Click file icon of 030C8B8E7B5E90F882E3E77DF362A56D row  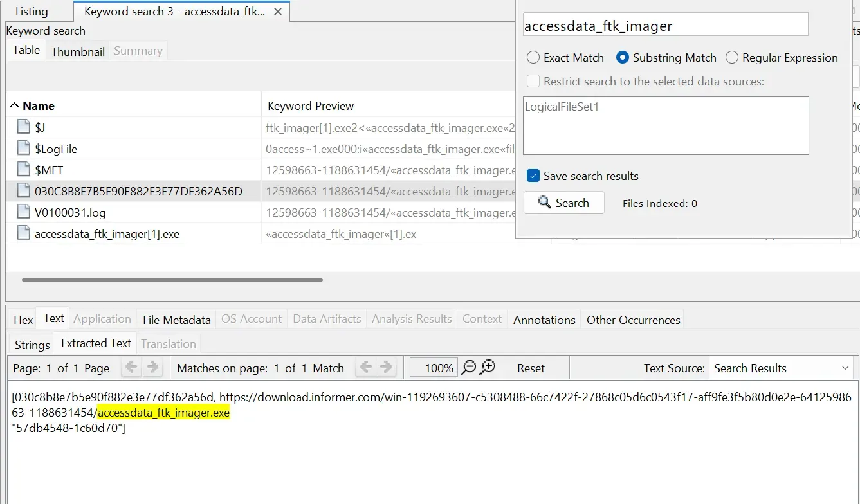point(23,191)
